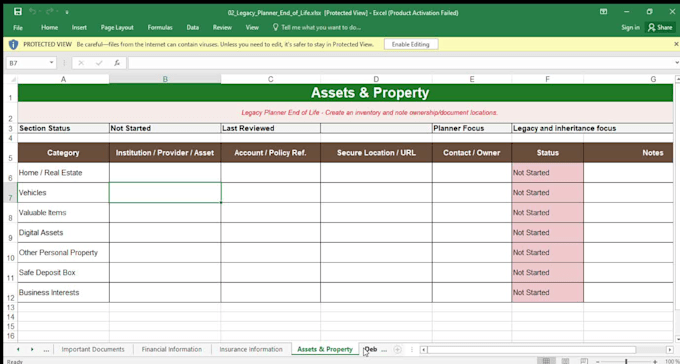Click the 'Business Interests' cell
680x364 pixels.
63,292
